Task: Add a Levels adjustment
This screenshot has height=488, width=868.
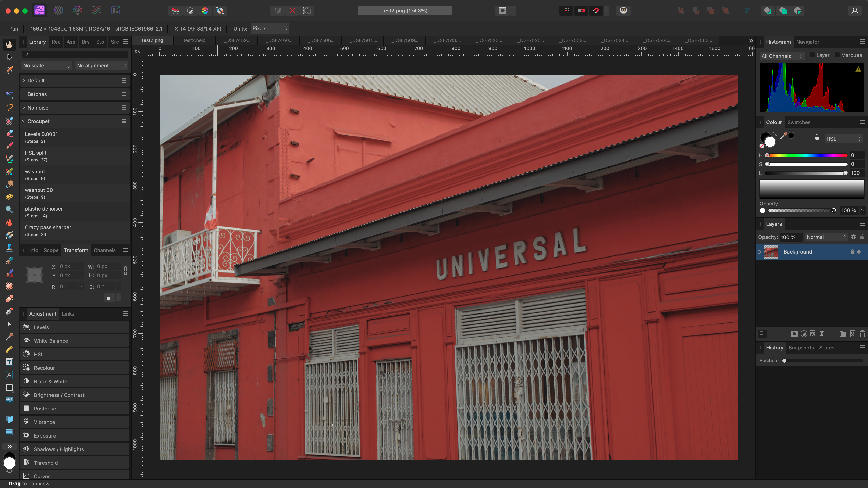Action: coord(74,327)
